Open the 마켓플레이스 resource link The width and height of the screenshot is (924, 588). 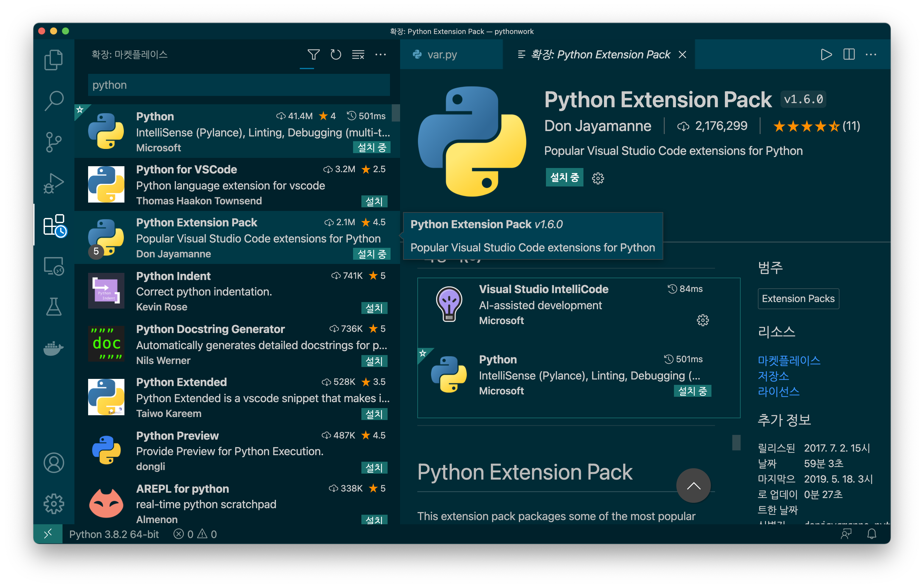coord(789,360)
